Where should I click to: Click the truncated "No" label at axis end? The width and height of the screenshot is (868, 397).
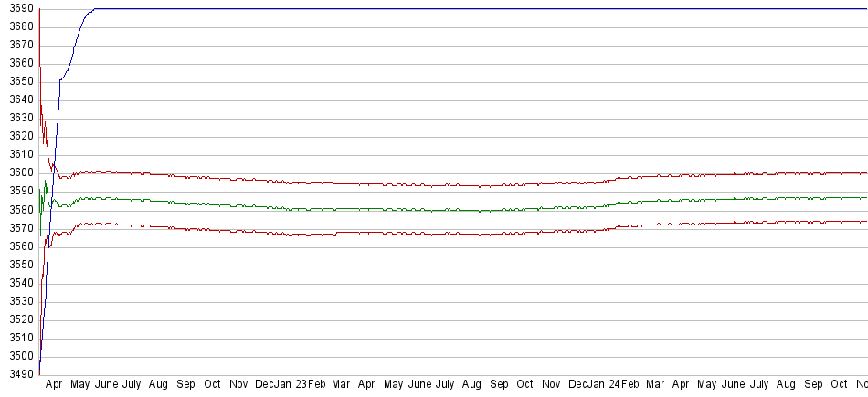coord(860,385)
